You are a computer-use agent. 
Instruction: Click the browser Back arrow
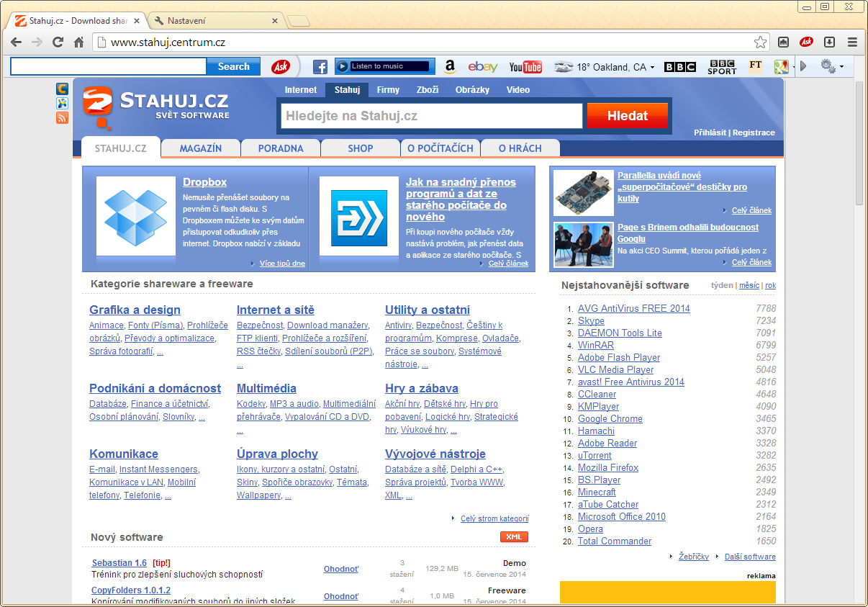pyautogui.click(x=17, y=42)
